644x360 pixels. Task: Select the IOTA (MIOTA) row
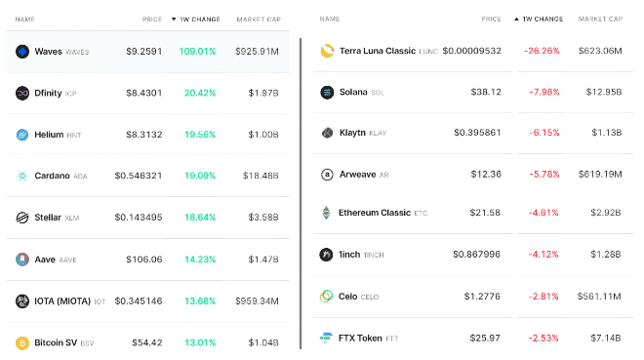(148, 301)
